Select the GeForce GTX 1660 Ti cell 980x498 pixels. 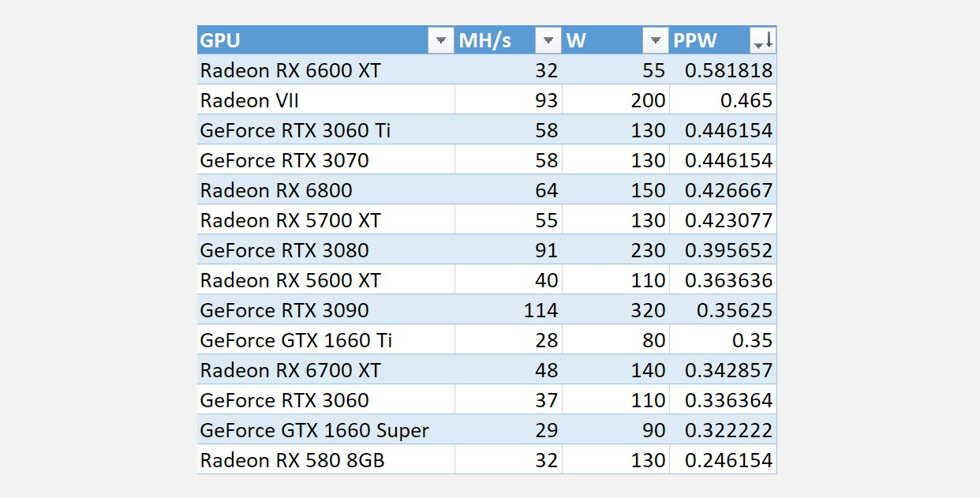326,340
